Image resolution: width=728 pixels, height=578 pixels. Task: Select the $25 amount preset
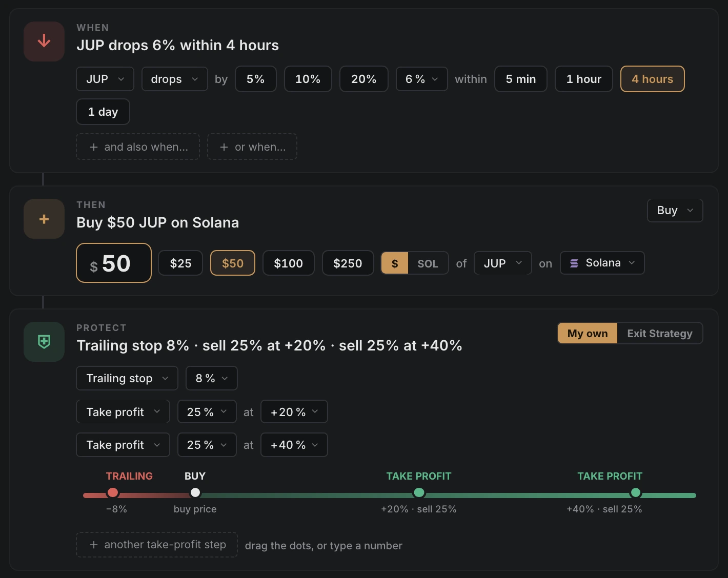[x=181, y=263]
